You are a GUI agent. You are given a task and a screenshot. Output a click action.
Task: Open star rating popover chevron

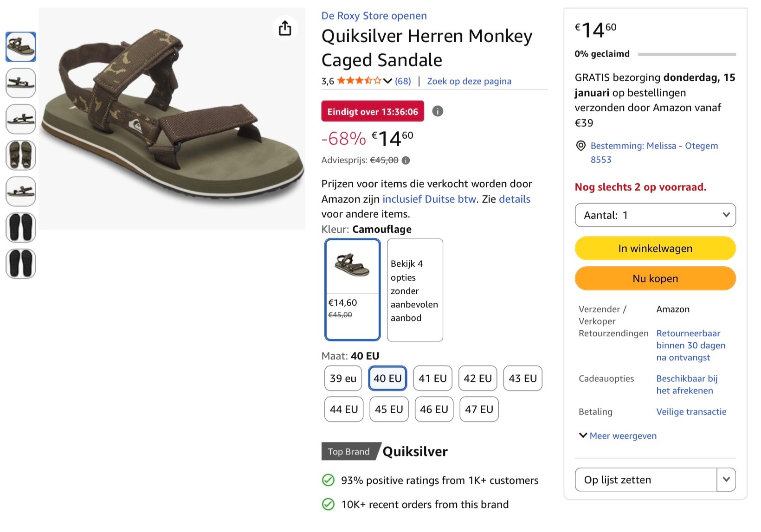coord(388,81)
